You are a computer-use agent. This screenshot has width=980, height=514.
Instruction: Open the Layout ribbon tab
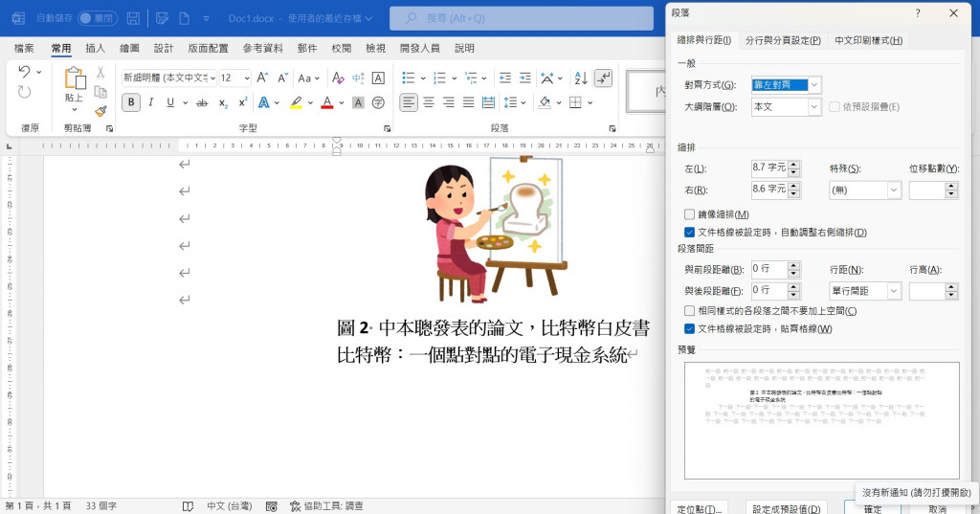click(x=208, y=48)
